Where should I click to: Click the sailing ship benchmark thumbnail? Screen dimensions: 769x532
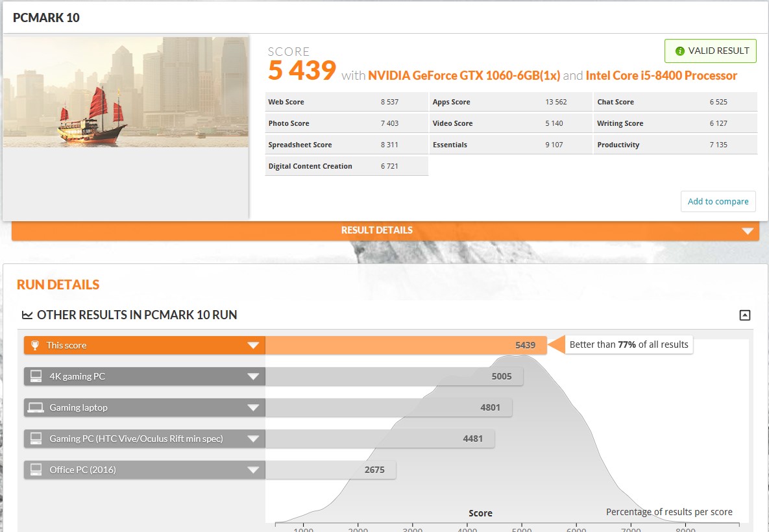[125, 91]
